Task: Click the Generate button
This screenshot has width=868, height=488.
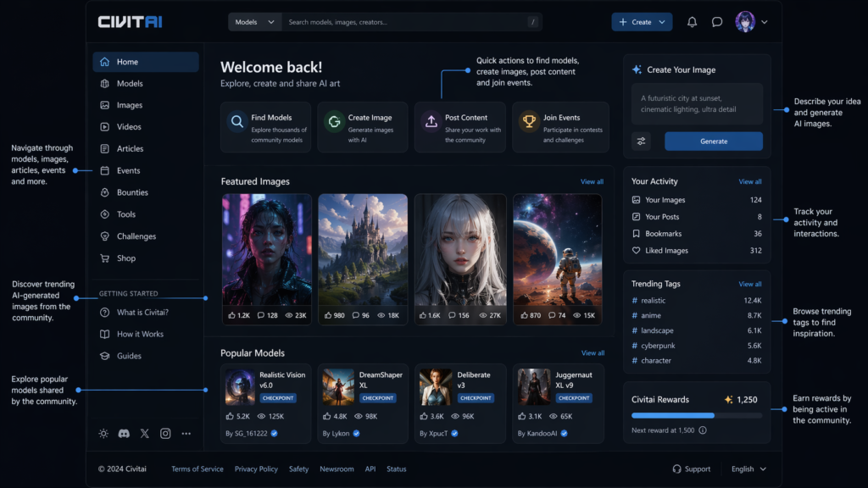Action: click(x=714, y=141)
